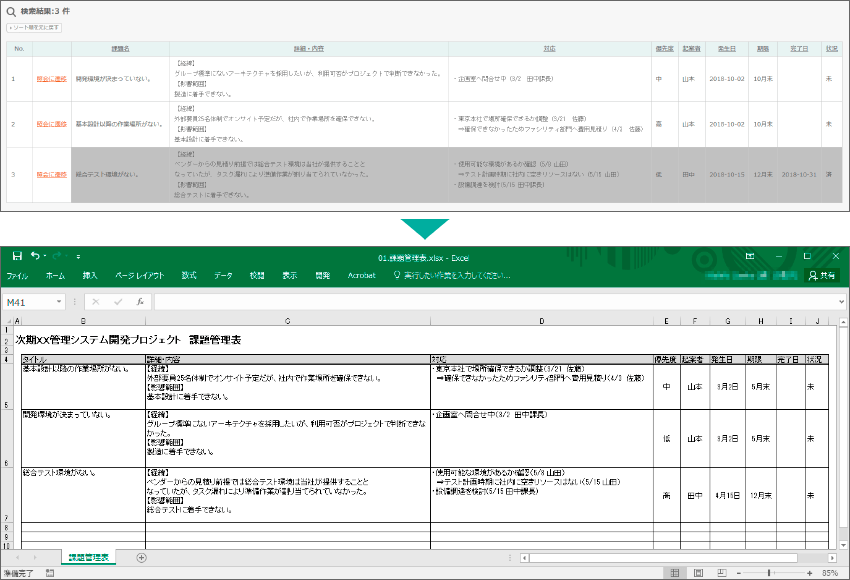Select column D header in Excel
This screenshot has width=850, height=580.
(542, 321)
